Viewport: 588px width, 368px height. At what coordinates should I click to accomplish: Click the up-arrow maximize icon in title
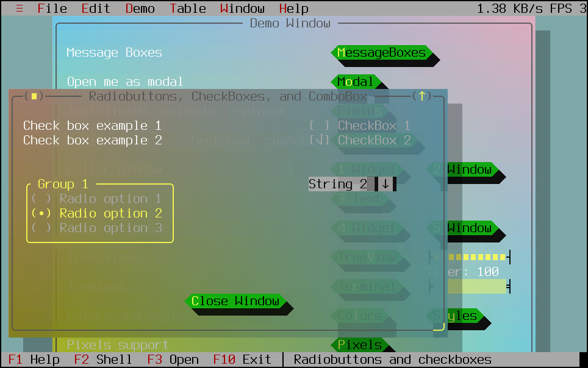click(421, 96)
